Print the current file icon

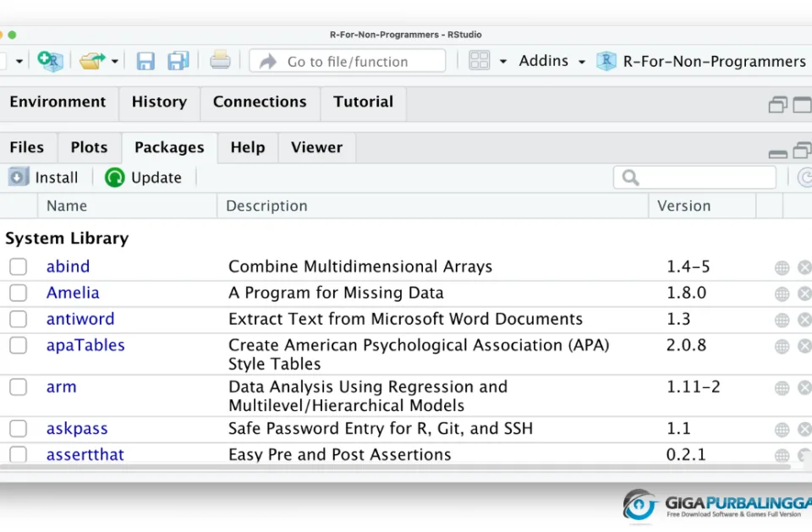point(220,61)
